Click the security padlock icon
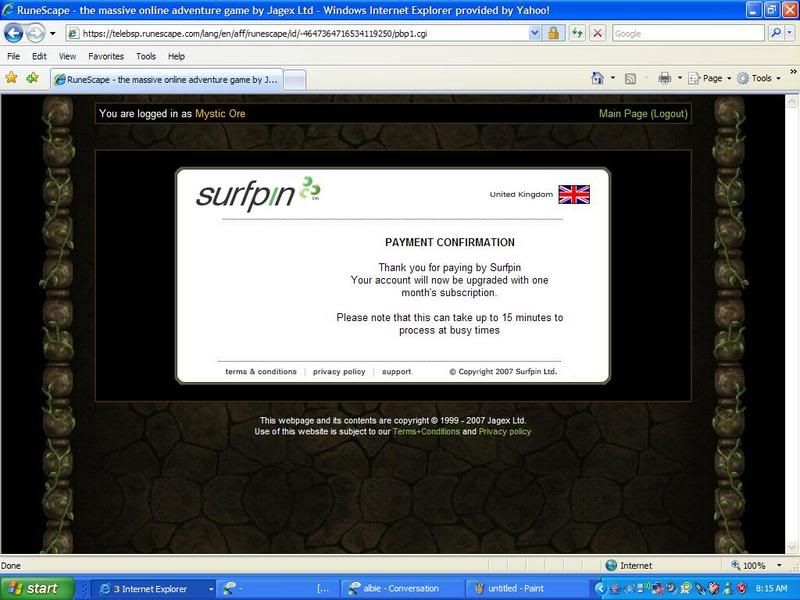This screenshot has width=800, height=600. [x=554, y=34]
